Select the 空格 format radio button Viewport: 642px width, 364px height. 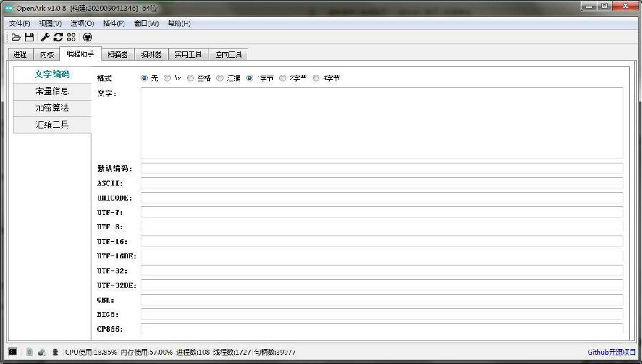(x=191, y=79)
